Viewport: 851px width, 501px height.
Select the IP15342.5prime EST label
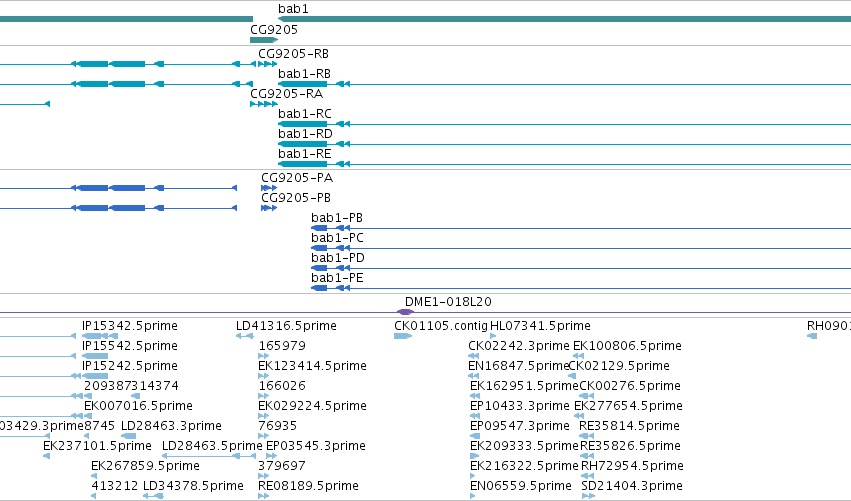pos(130,326)
